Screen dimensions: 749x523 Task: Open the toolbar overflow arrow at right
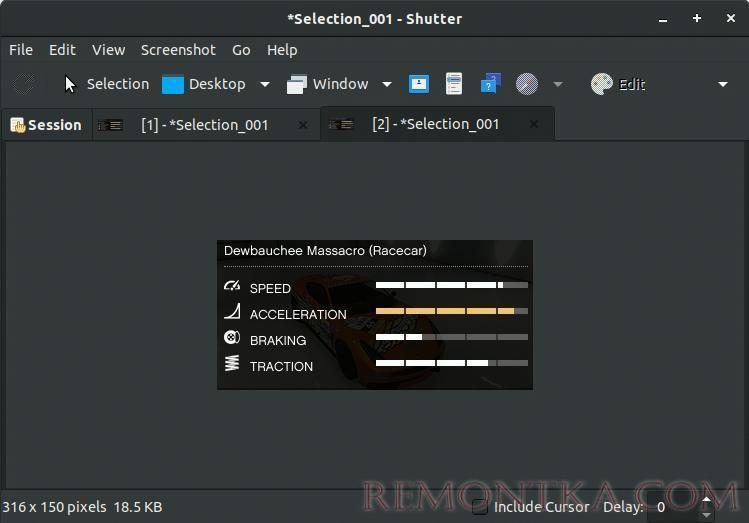tap(723, 85)
